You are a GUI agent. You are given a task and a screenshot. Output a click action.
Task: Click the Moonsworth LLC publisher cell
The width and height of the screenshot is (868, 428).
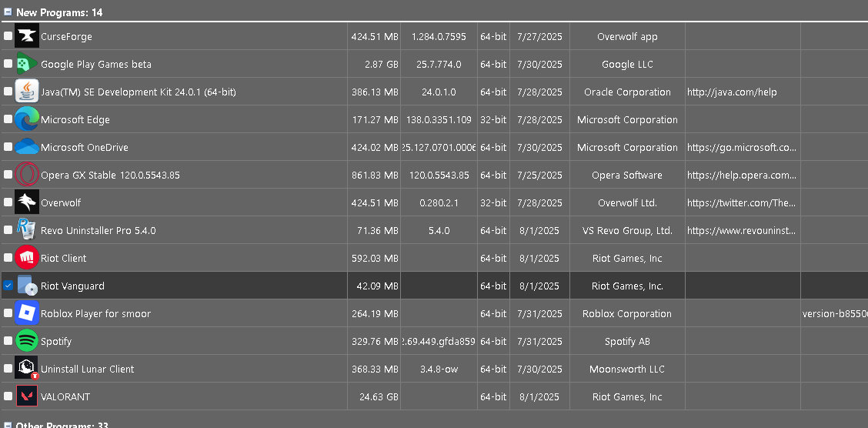click(627, 369)
